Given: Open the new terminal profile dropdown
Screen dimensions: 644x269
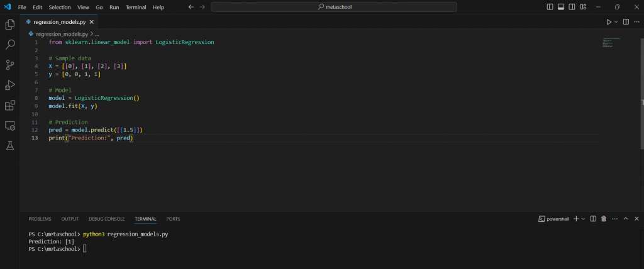Looking at the screenshot, I should click(583, 219).
